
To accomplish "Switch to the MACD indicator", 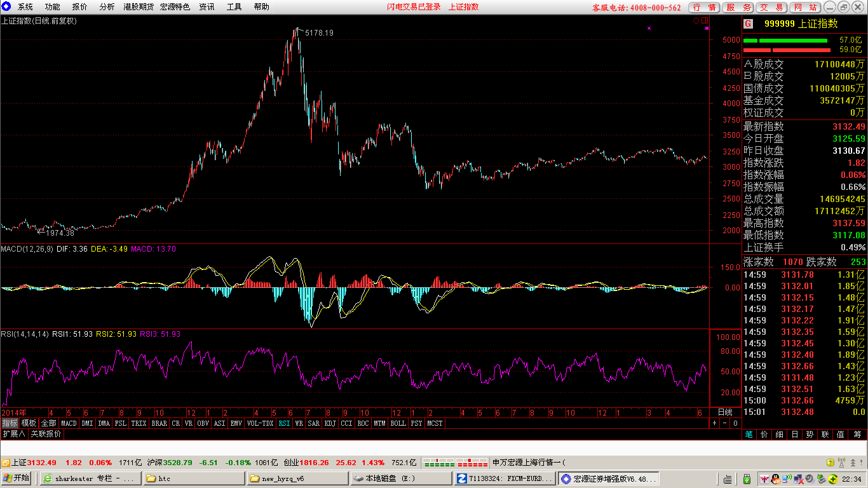I will pyautogui.click(x=69, y=423).
